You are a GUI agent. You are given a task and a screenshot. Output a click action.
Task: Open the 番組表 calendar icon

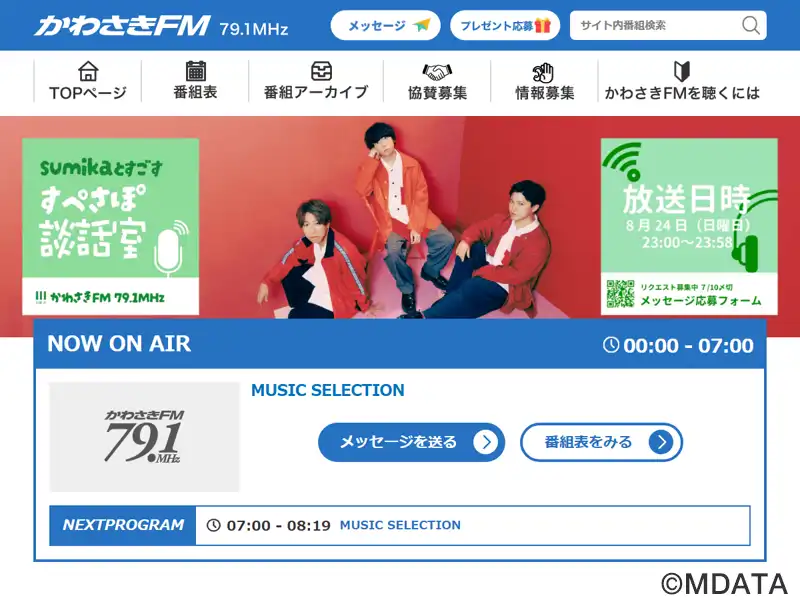[x=195, y=71]
